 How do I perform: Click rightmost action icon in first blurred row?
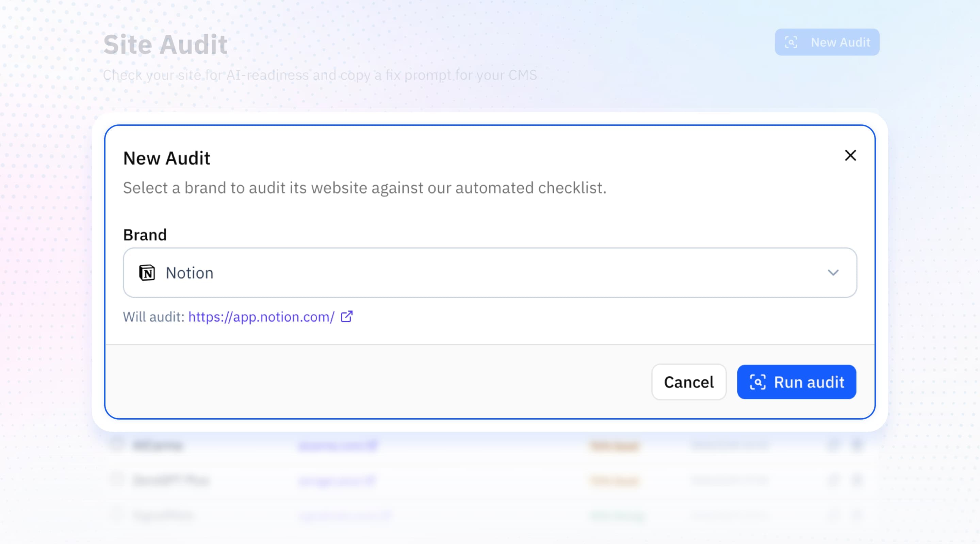(857, 444)
